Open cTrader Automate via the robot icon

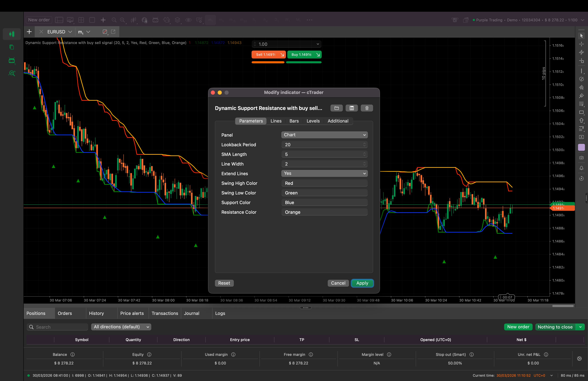pyautogui.click(x=155, y=20)
